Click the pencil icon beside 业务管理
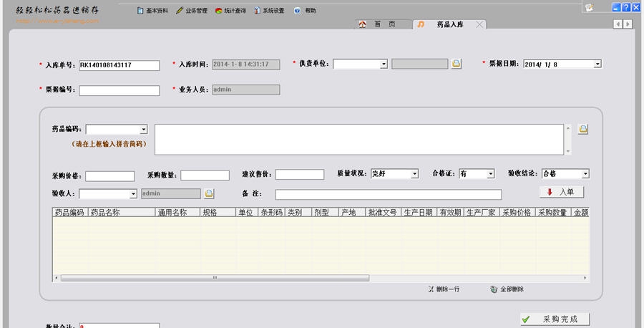644x328 pixels. (x=180, y=11)
